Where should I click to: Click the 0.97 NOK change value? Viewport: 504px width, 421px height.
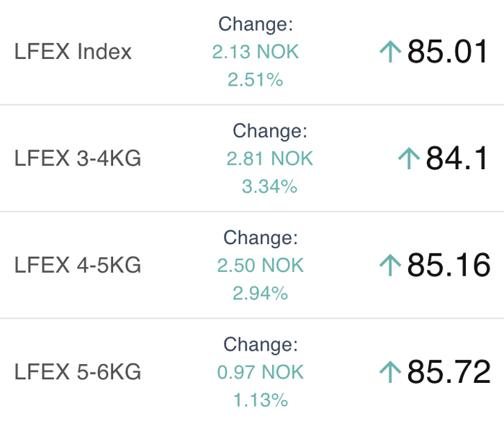pyautogui.click(x=261, y=372)
